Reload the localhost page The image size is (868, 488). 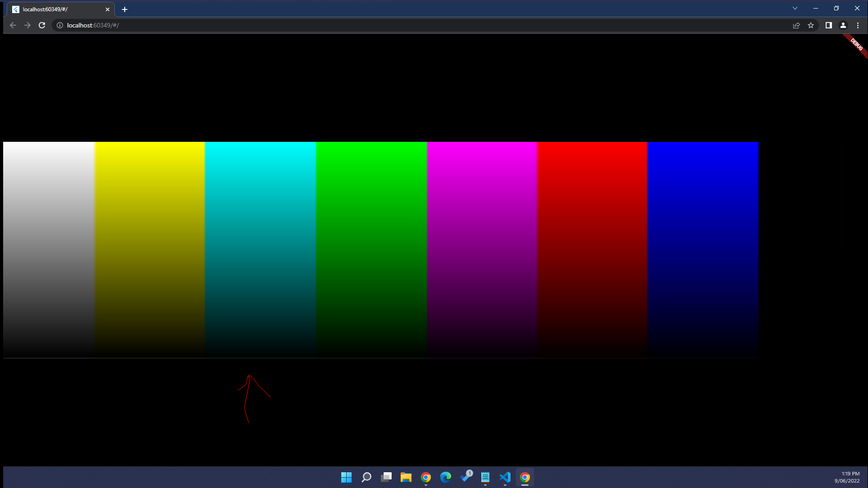[41, 25]
